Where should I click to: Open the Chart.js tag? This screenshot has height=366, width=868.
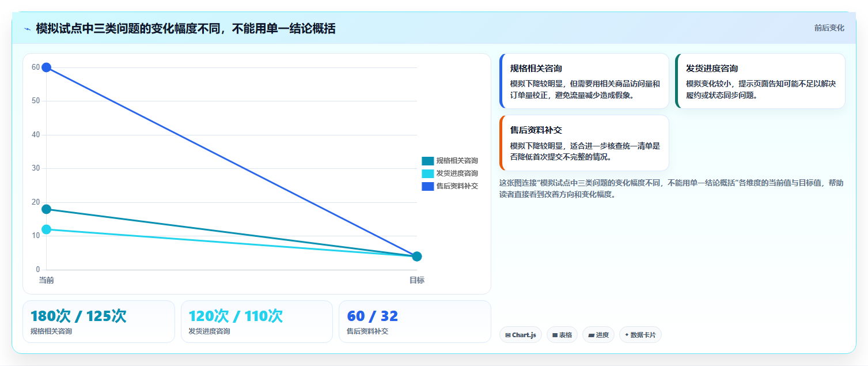point(521,335)
